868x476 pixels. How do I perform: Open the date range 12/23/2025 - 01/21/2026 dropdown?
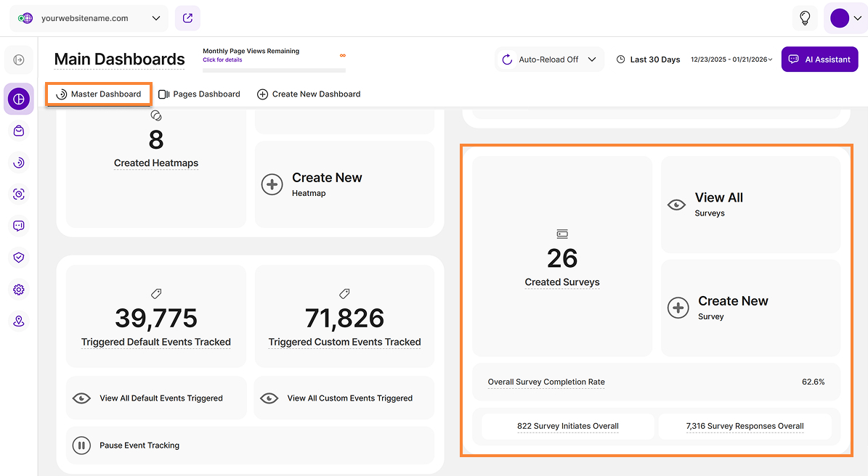(731, 59)
